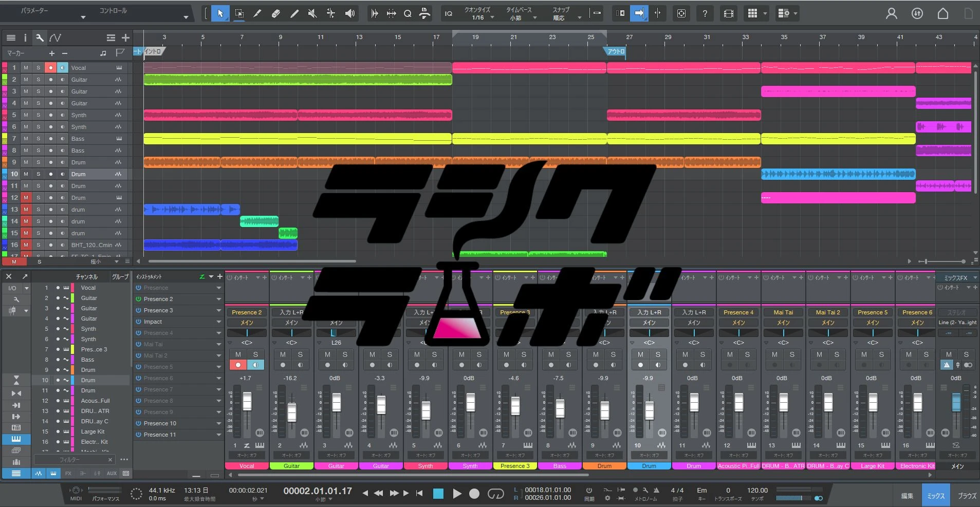Select the Eraser tool
This screenshot has width=980, height=507.
click(276, 13)
